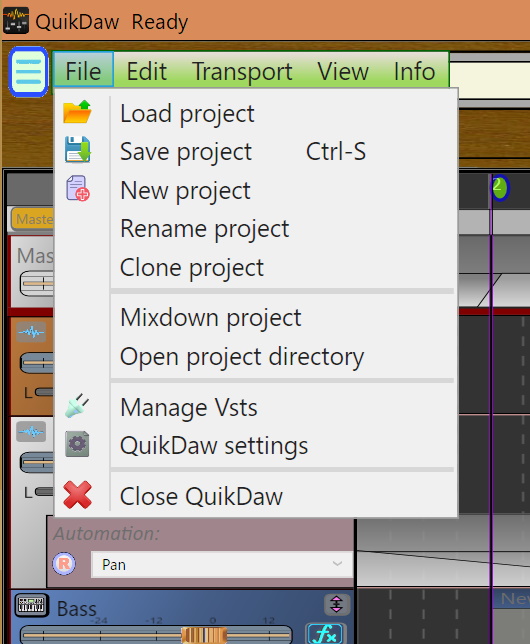The image size is (530, 644).
Task: Click the Load project folder icon
Action: point(77,112)
